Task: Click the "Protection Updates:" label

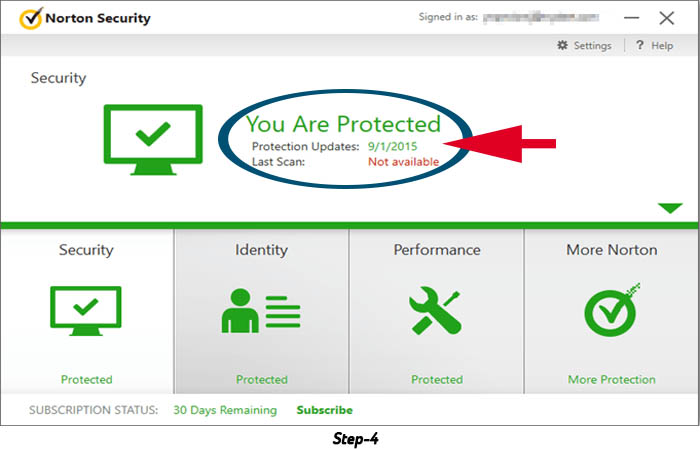Action: click(x=305, y=146)
